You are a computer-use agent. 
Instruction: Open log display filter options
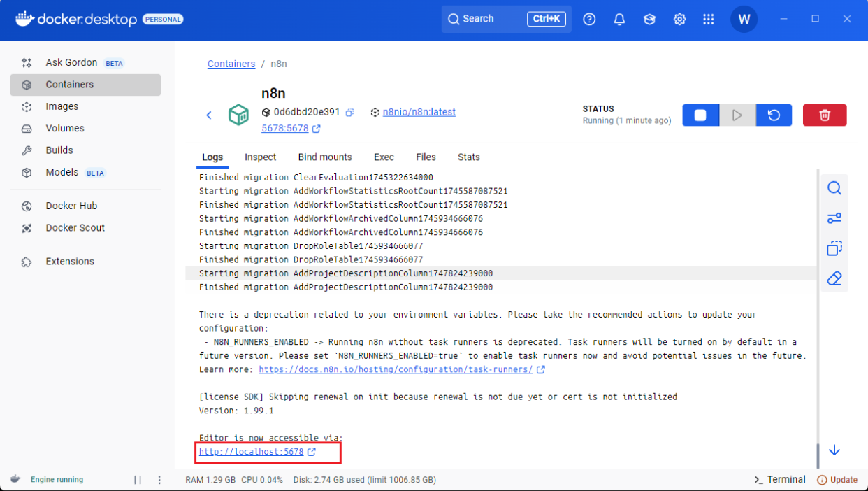pyautogui.click(x=834, y=218)
